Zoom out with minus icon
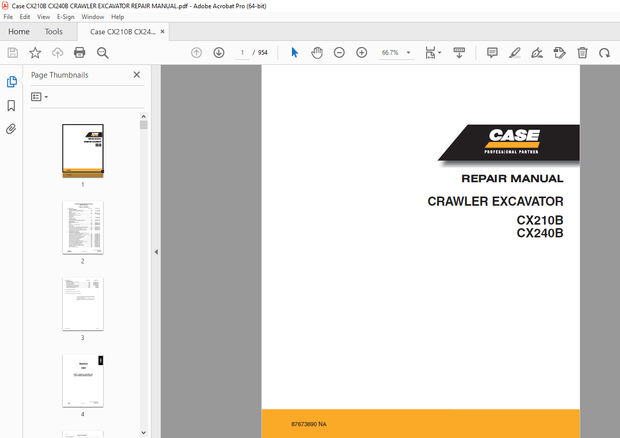This screenshot has width=620, height=438. tap(339, 53)
